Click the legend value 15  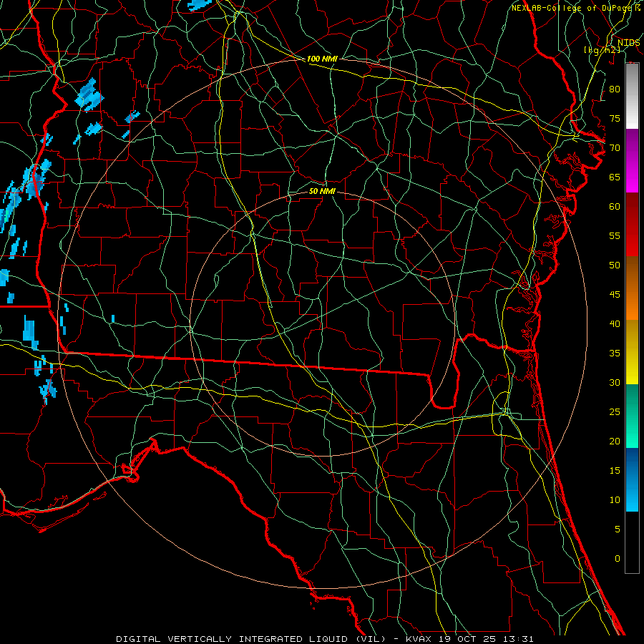point(615,470)
